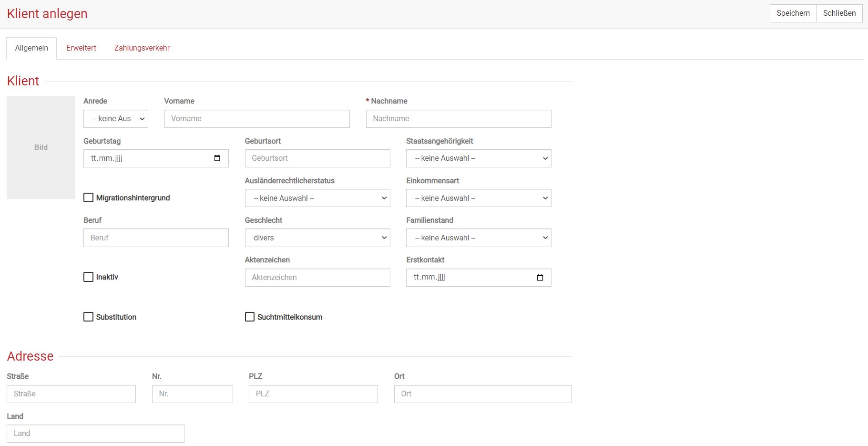
Task: Click the Schließen button
Action: click(x=839, y=13)
